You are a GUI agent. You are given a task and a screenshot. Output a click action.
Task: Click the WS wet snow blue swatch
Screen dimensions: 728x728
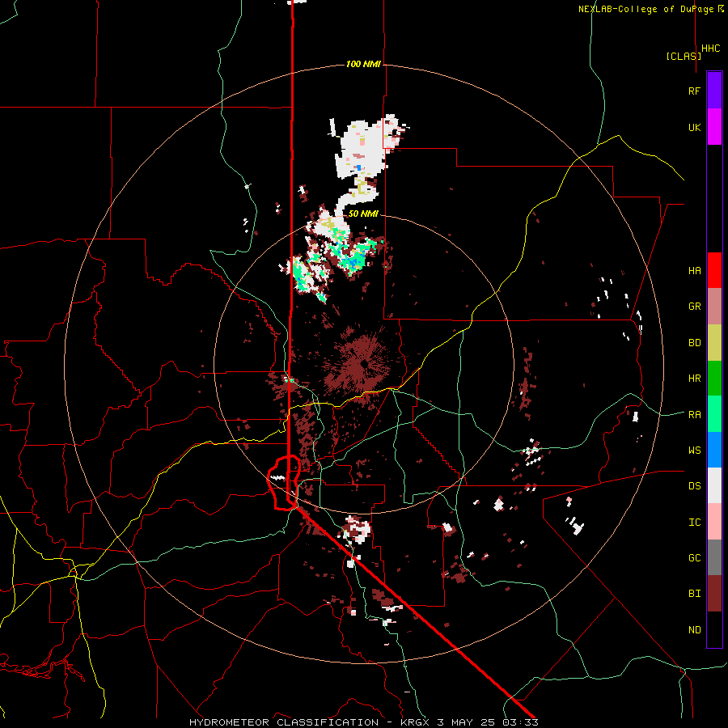coord(714,450)
